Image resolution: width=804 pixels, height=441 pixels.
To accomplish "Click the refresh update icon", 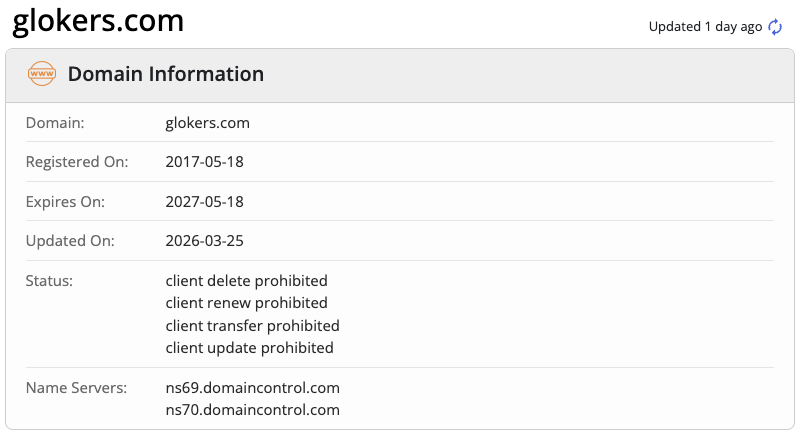I will (775, 27).
